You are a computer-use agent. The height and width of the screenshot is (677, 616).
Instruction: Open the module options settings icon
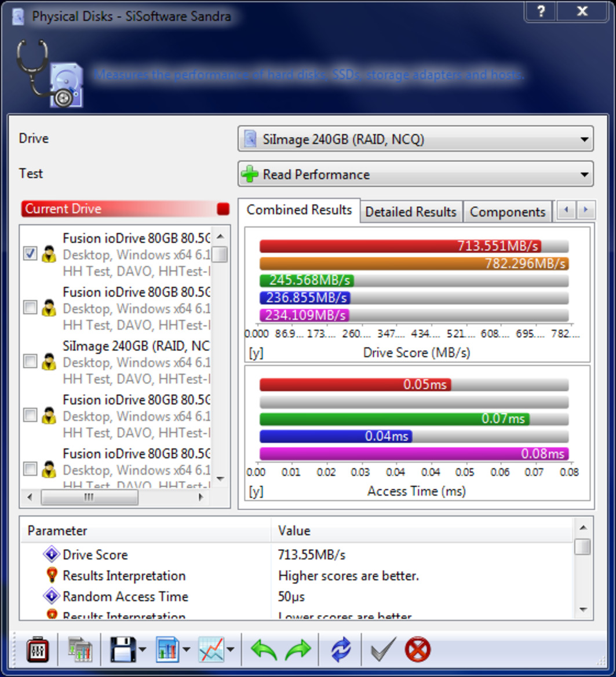(38, 650)
